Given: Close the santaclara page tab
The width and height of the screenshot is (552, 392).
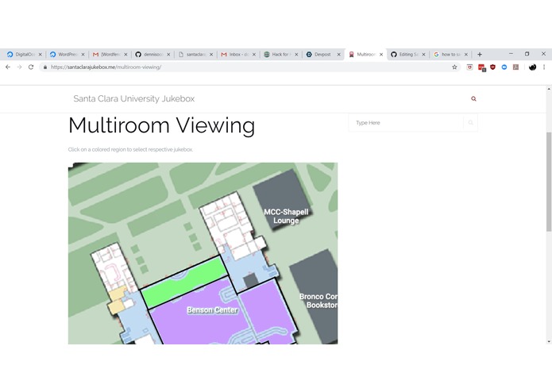Looking at the screenshot, I should click(211, 55).
